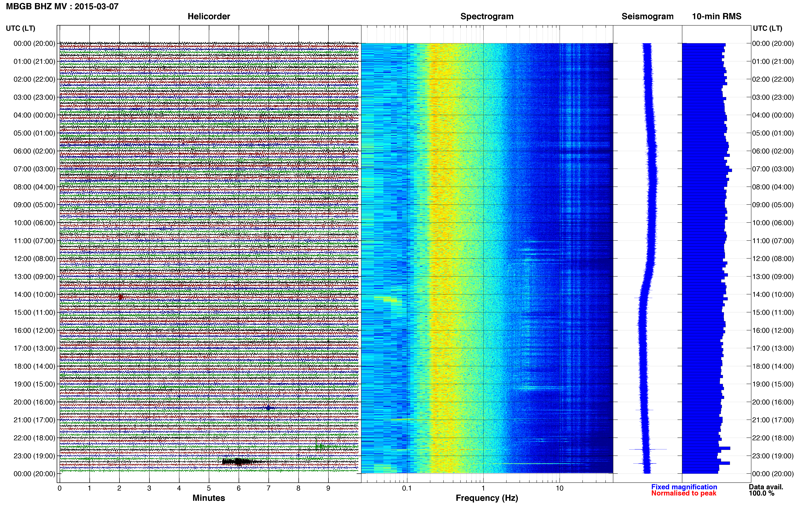Click the '9' minute tick label
812x508 pixels.
(x=328, y=488)
